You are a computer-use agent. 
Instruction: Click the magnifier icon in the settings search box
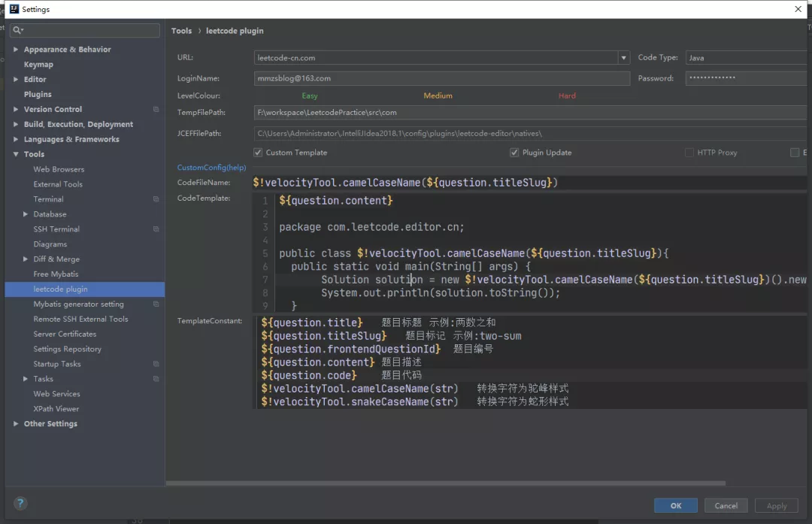point(18,30)
